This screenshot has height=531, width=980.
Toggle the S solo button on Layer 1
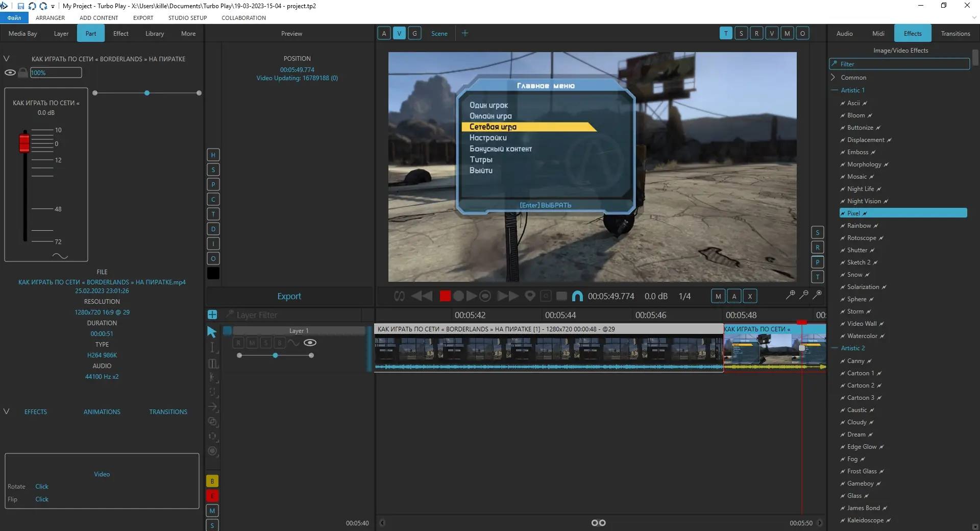click(x=265, y=343)
